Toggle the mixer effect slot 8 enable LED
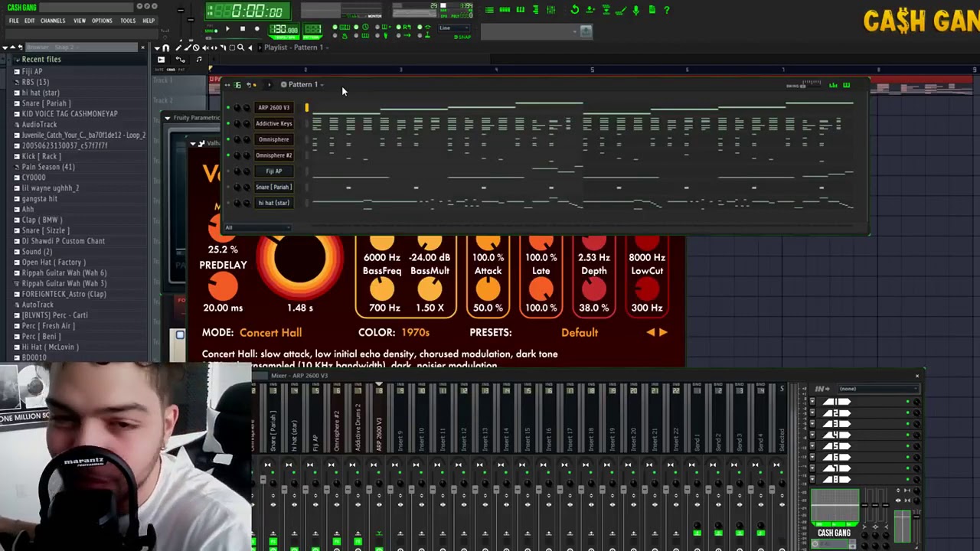Image resolution: width=980 pixels, height=551 pixels. coord(908,479)
